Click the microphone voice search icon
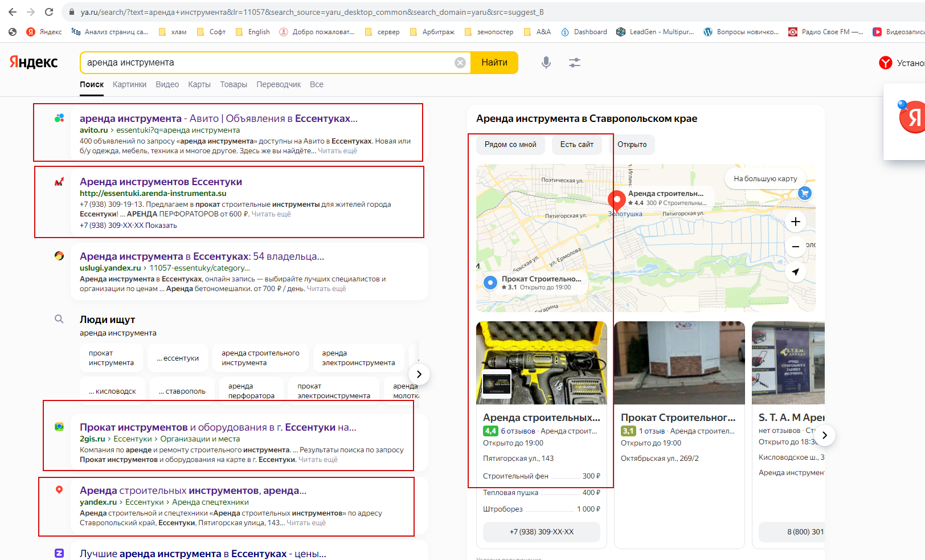The height and width of the screenshot is (560, 925). (x=546, y=63)
